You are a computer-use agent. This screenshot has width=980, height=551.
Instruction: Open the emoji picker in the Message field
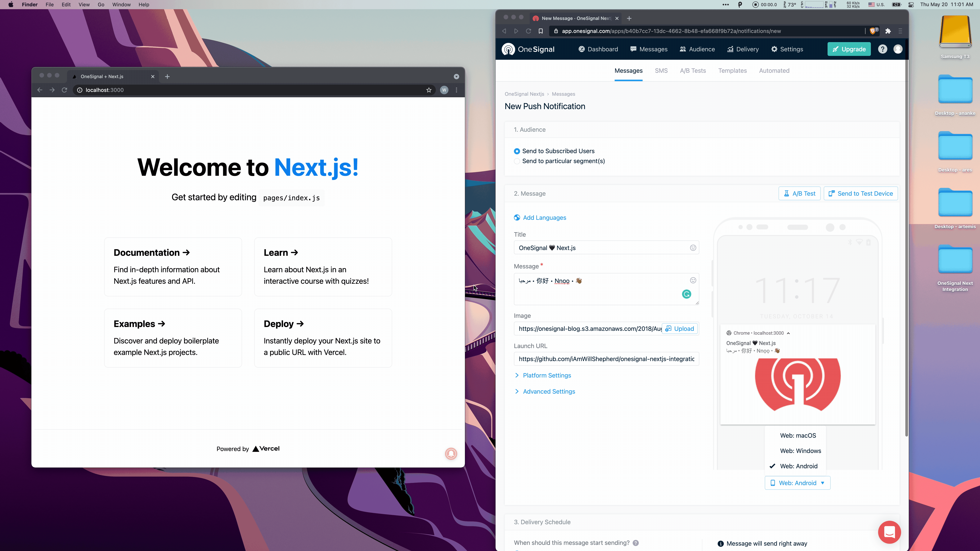(x=693, y=280)
